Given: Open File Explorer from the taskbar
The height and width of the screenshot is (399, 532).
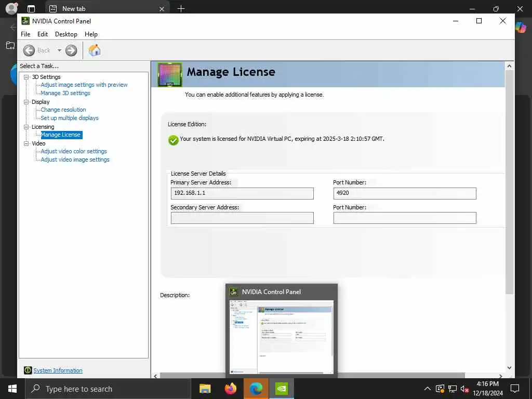Looking at the screenshot, I should click(x=205, y=389).
